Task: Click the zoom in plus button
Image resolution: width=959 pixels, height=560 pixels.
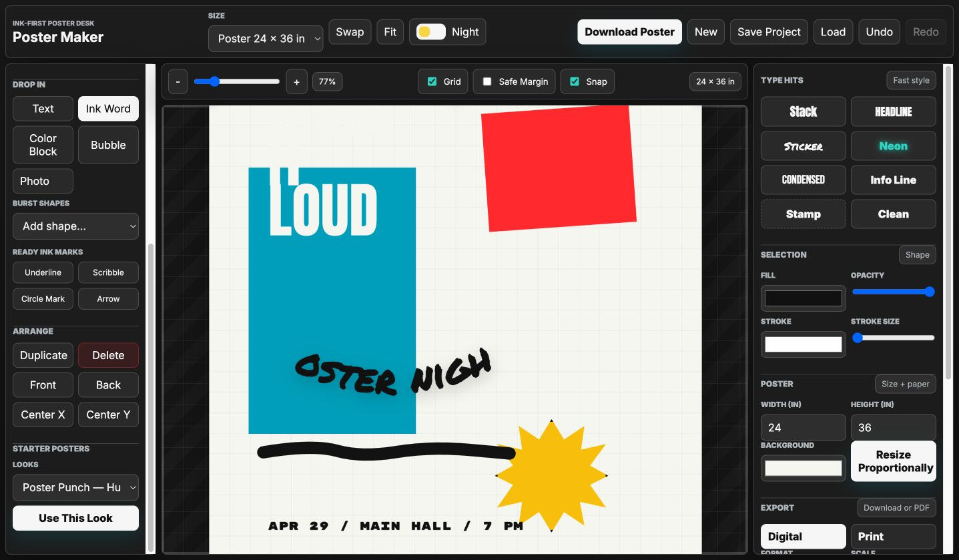Action: coord(296,81)
